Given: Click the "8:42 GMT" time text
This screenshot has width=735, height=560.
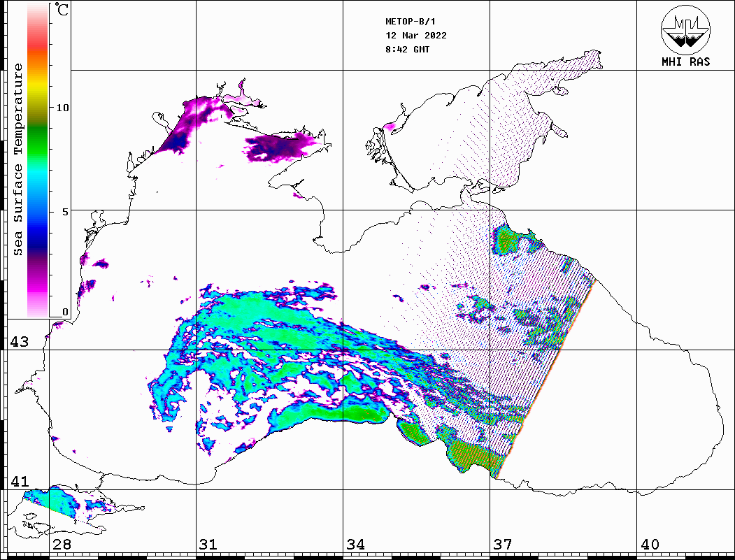Looking at the screenshot, I should (407, 49).
